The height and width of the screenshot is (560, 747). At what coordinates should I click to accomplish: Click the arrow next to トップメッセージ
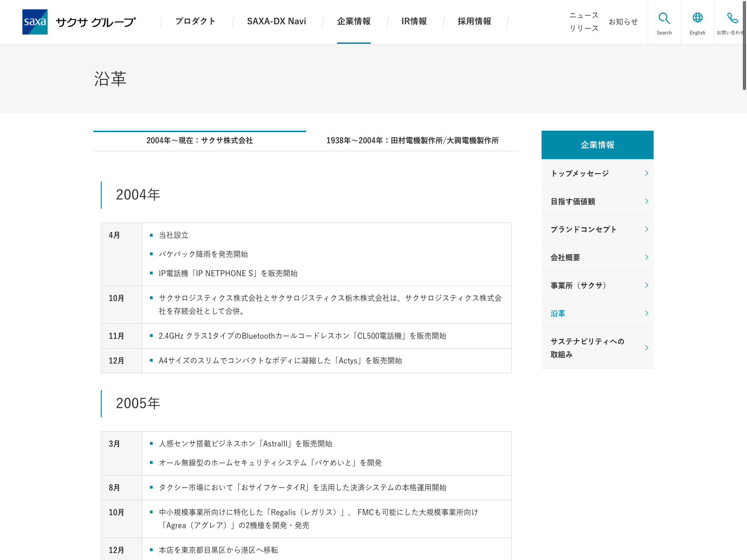tap(647, 173)
